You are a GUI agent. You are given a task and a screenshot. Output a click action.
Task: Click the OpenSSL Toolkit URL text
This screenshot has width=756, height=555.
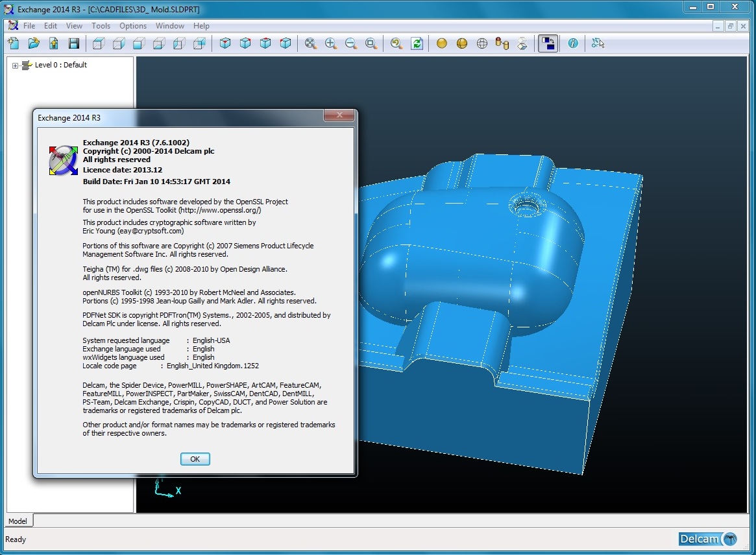click(220, 210)
